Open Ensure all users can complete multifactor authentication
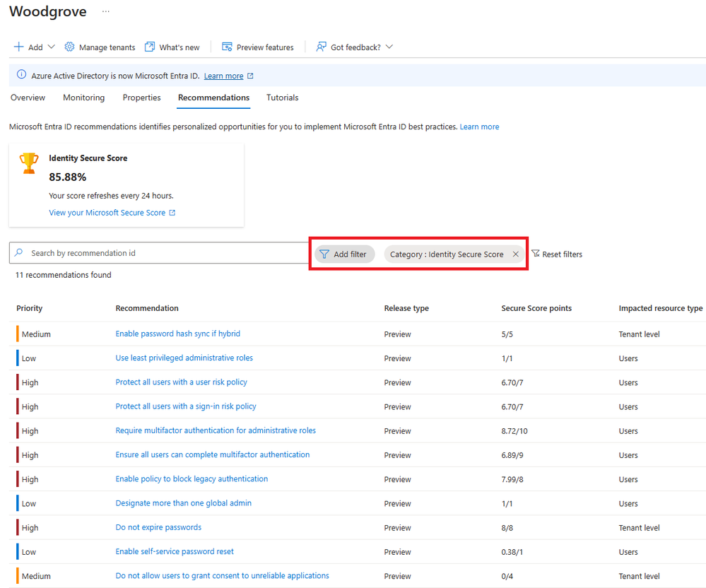The image size is (706, 588). pos(213,454)
